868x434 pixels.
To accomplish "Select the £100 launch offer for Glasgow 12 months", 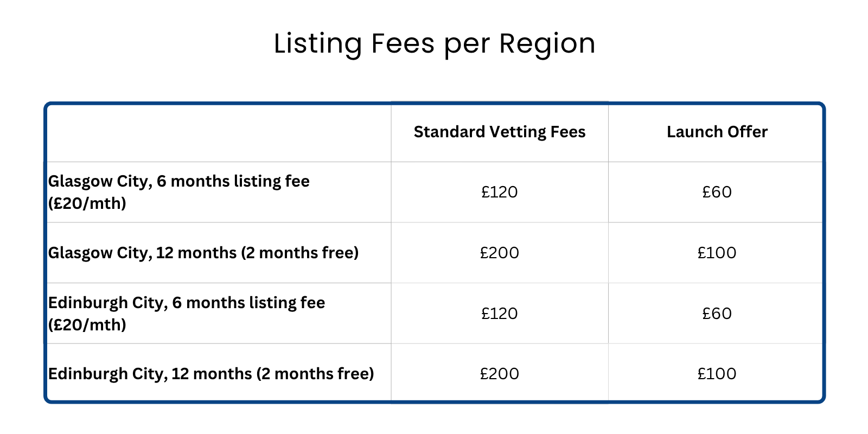I will coord(717,253).
